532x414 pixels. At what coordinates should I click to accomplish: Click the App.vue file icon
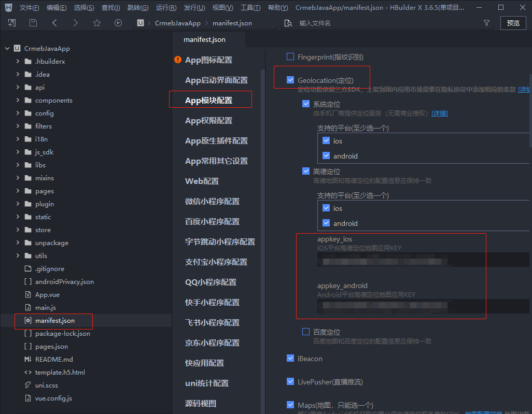[x=28, y=294]
